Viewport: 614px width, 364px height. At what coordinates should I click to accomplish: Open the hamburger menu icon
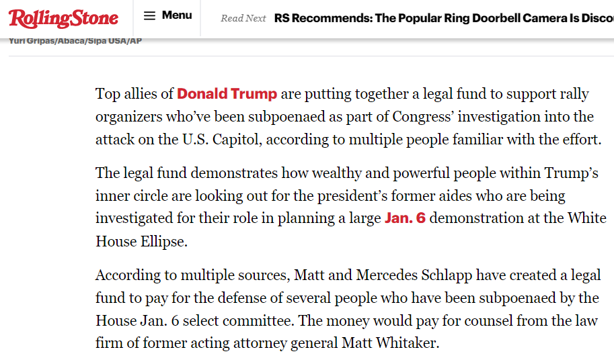coord(149,15)
